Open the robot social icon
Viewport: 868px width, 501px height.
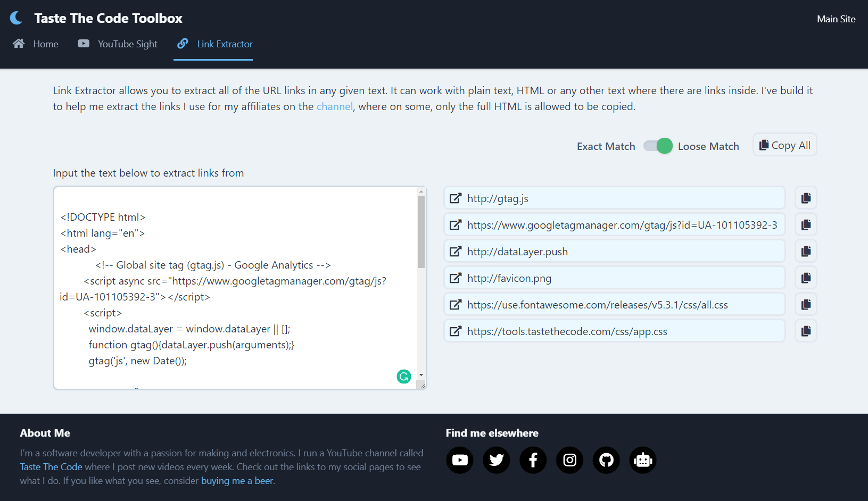pyautogui.click(x=643, y=460)
